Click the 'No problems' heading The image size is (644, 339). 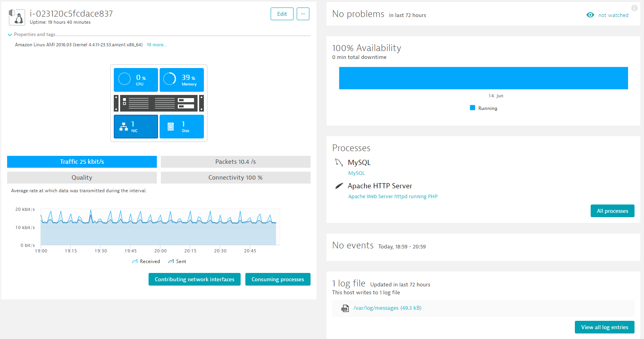pos(358,14)
